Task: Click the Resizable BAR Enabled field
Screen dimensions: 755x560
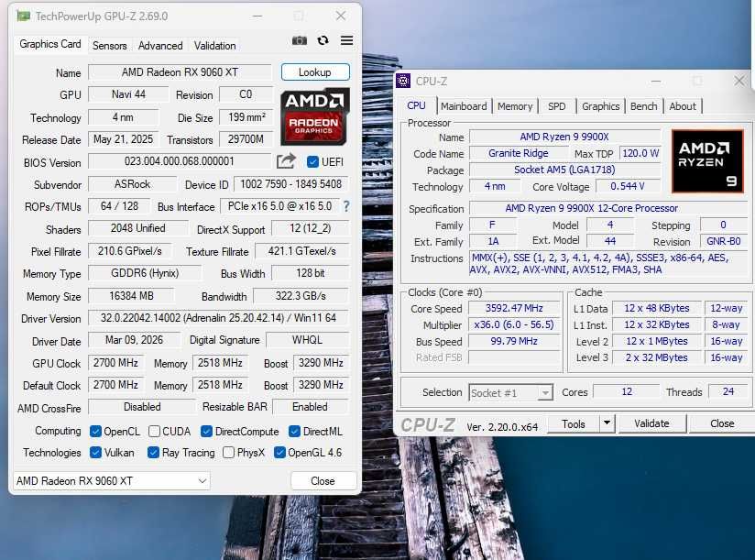Action: 310,407
